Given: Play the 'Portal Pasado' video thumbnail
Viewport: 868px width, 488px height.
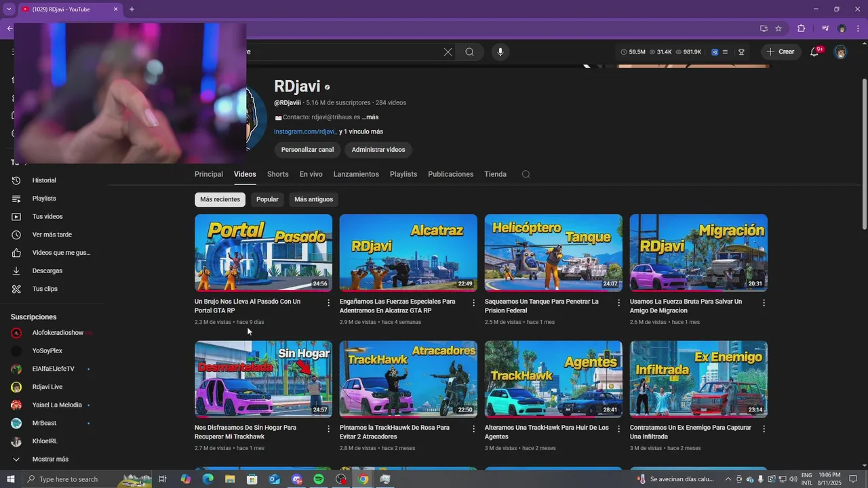Looking at the screenshot, I should (x=263, y=253).
